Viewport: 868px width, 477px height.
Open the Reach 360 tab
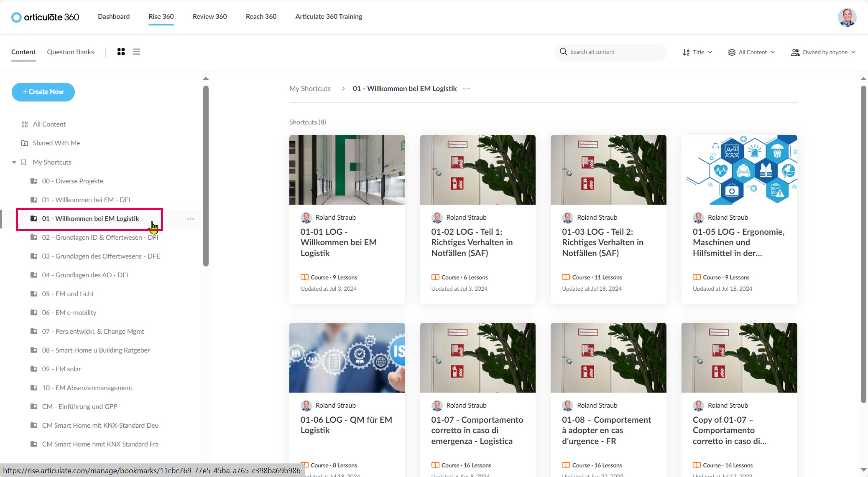point(261,17)
